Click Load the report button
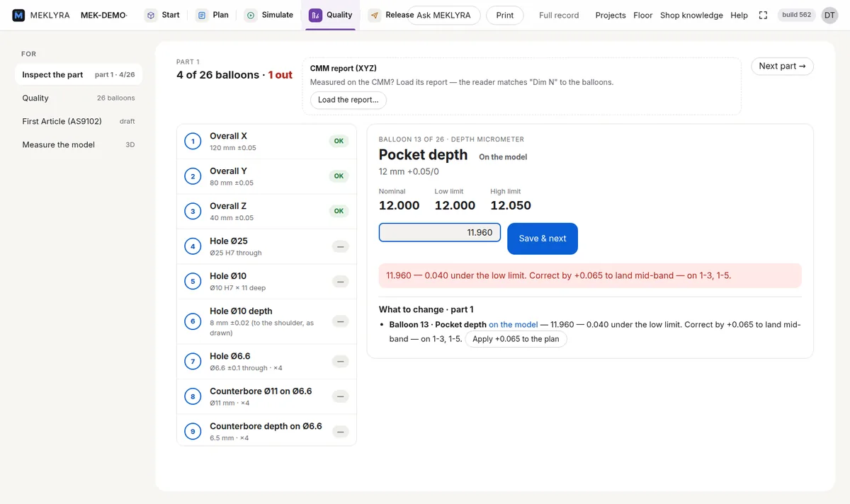The width and height of the screenshot is (850, 504). [x=348, y=100]
